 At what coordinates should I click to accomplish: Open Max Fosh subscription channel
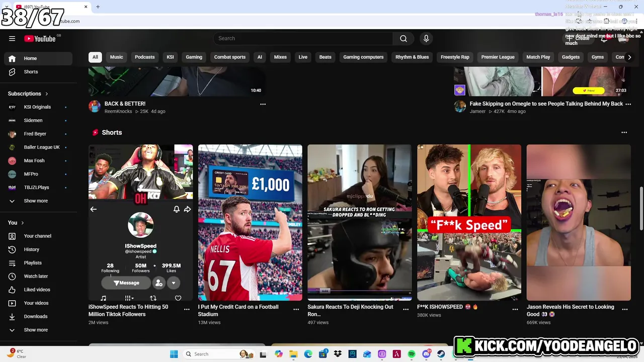38,160
